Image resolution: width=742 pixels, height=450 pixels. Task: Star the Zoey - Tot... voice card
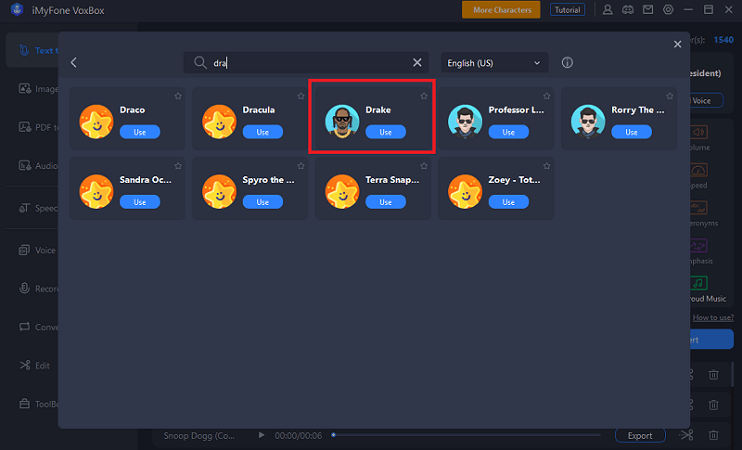[547, 166]
